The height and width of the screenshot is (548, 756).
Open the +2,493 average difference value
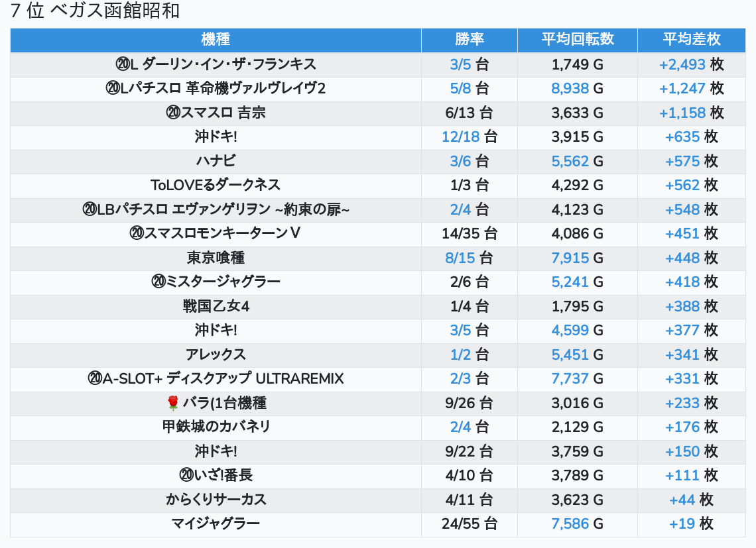(x=682, y=64)
